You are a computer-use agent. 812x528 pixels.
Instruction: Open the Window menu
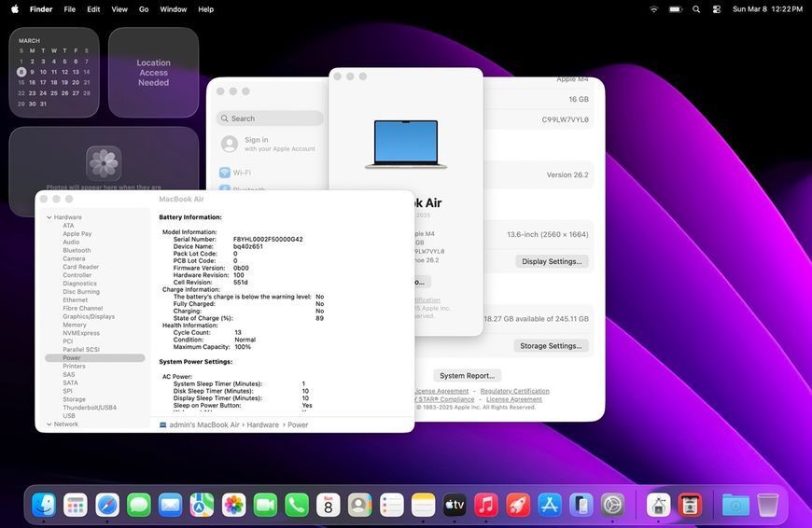pyautogui.click(x=173, y=8)
